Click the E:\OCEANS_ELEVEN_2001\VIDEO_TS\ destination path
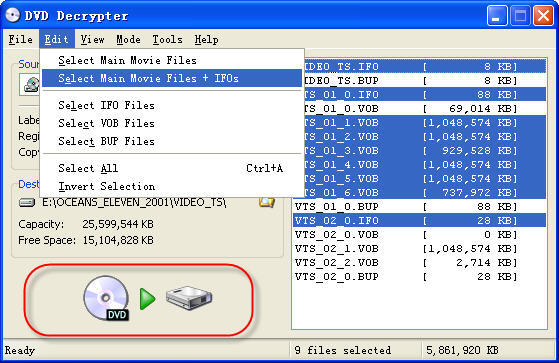Image resolution: width=559 pixels, height=363 pixels. tap(134, 203)
